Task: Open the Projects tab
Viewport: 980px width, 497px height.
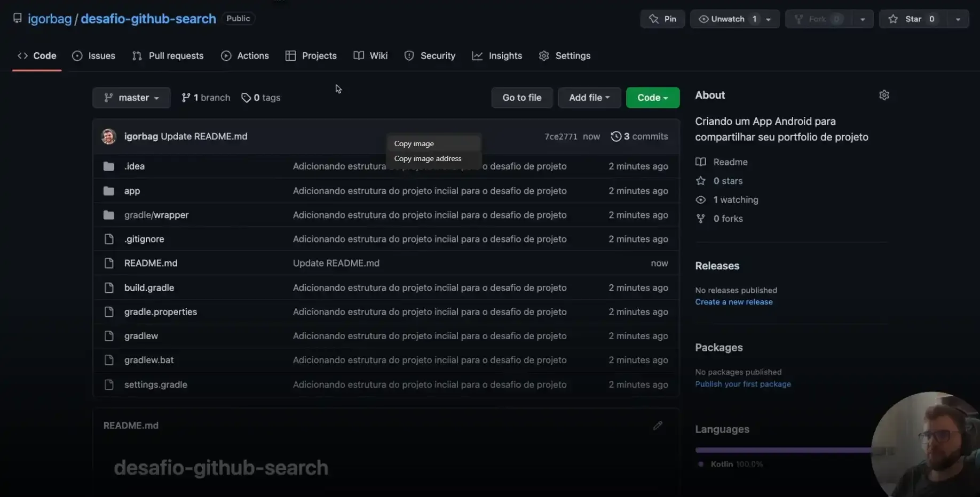Action: coord(311,55)
